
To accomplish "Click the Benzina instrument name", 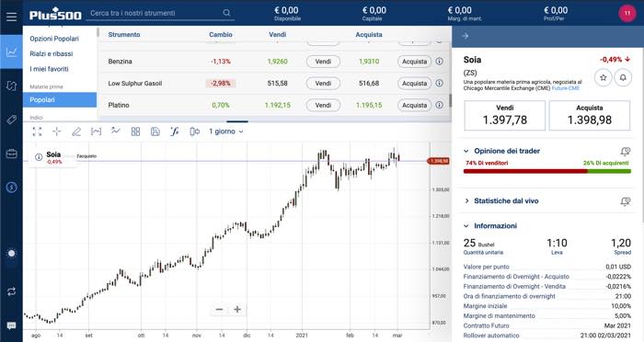I will pyautogui.click(x=120, y=62).
